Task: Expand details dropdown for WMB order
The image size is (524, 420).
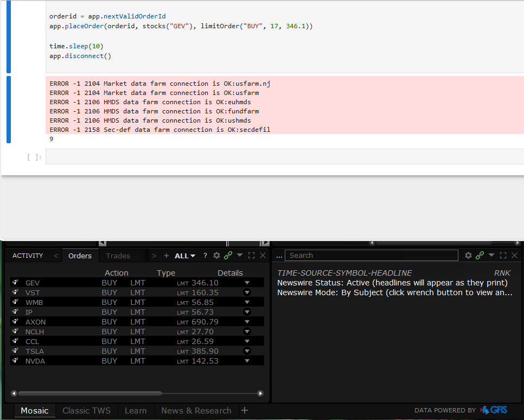Action: click(x=247, y=302)
